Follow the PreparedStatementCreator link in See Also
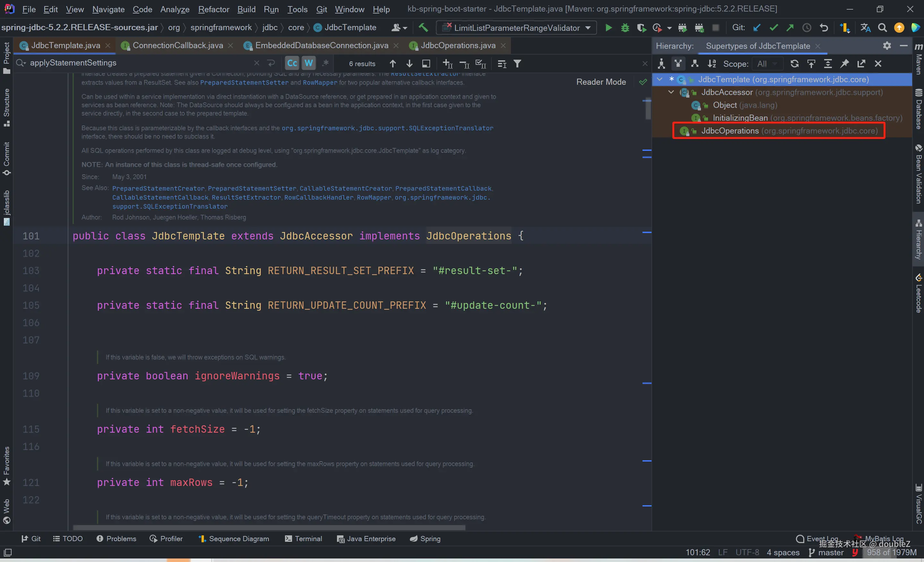 (158, 188)
